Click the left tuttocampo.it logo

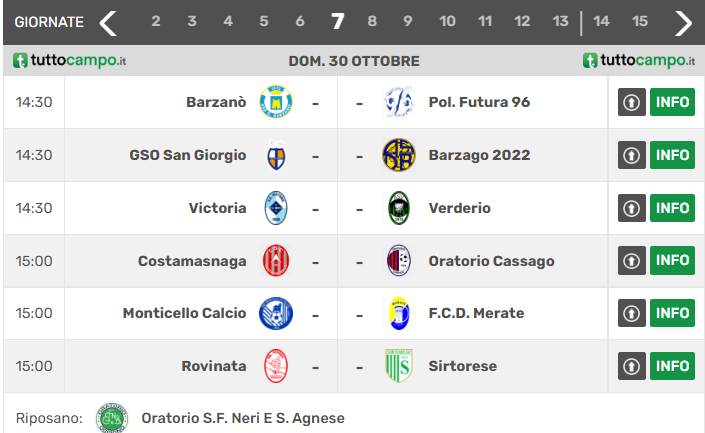pos(69,61)
